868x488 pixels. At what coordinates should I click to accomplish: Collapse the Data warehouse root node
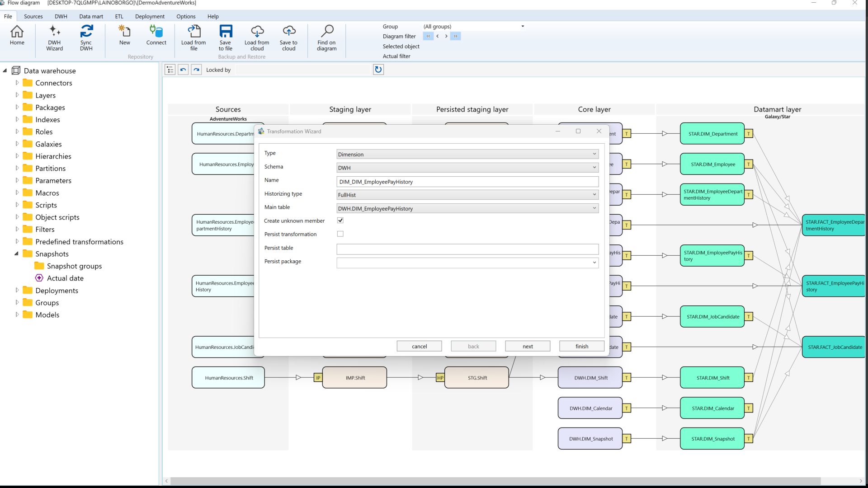click(5, 70)
